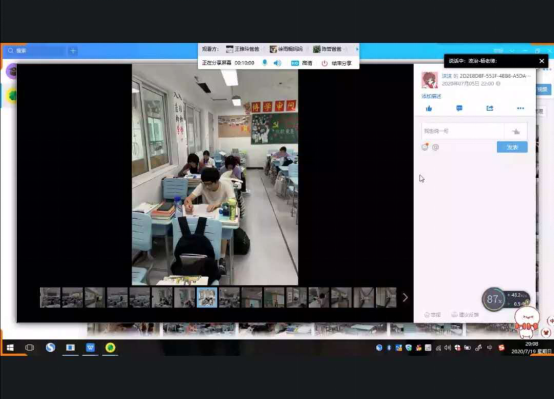Click the search box at top left

tap(35, 51)
